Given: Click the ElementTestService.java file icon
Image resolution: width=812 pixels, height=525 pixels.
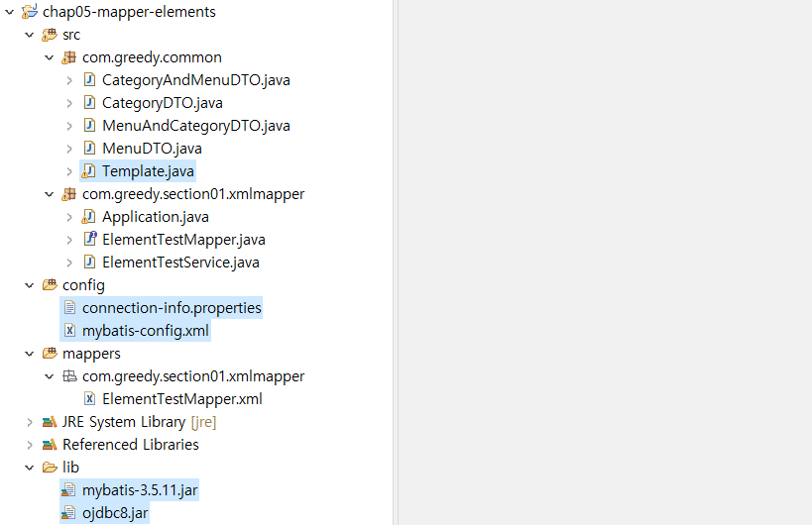Looking at the screenshot, I should 89,262.
